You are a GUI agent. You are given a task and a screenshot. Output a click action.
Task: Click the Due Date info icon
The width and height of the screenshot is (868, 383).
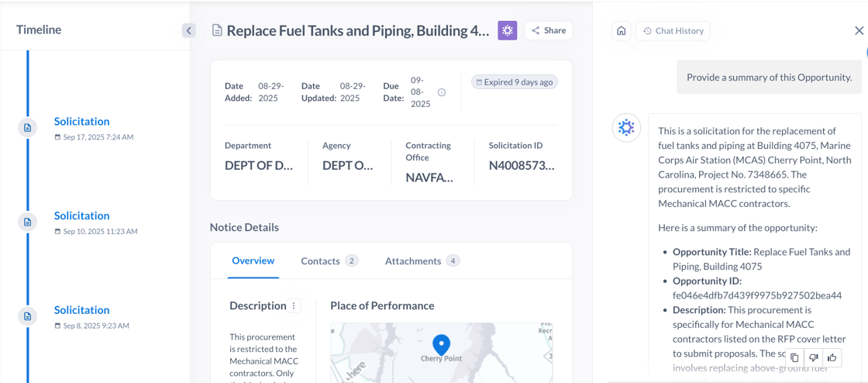tap(442, 92)
